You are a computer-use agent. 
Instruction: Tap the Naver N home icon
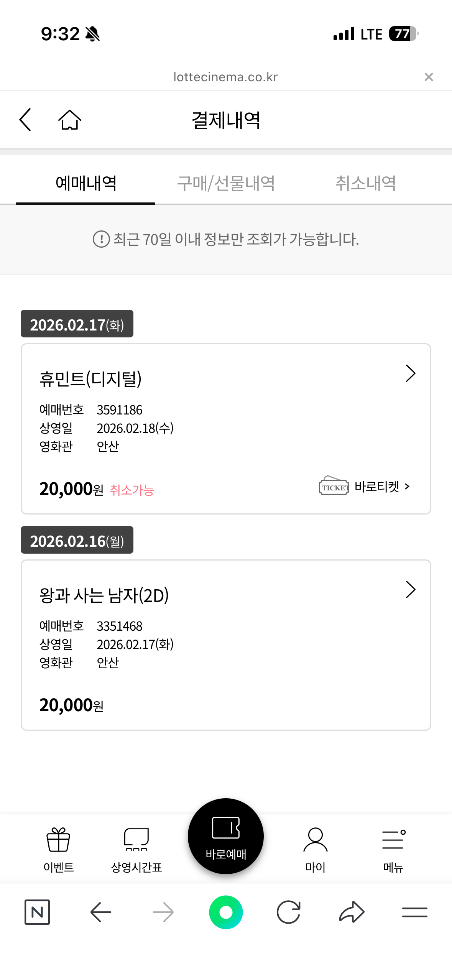(x=37, y=912)
